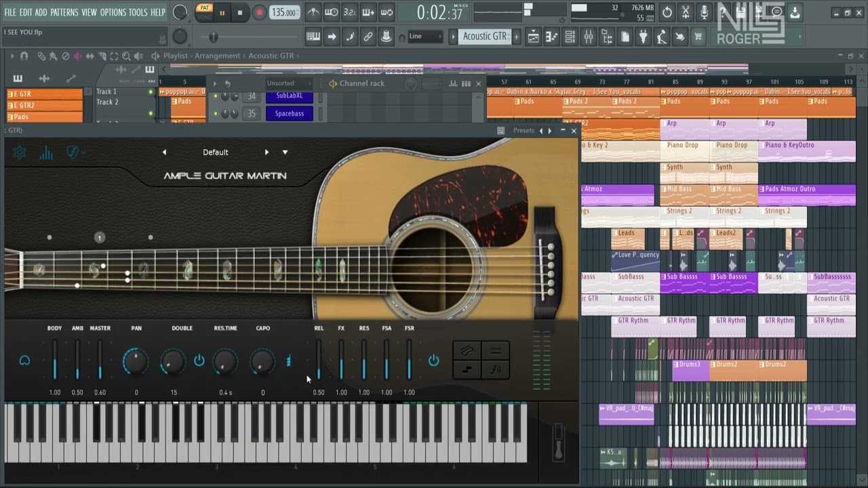Image resolution: width=868 pixels, height=488 pixels.
Task: Open the Acoustic GTR pattern selector
Action: (484, 37)
